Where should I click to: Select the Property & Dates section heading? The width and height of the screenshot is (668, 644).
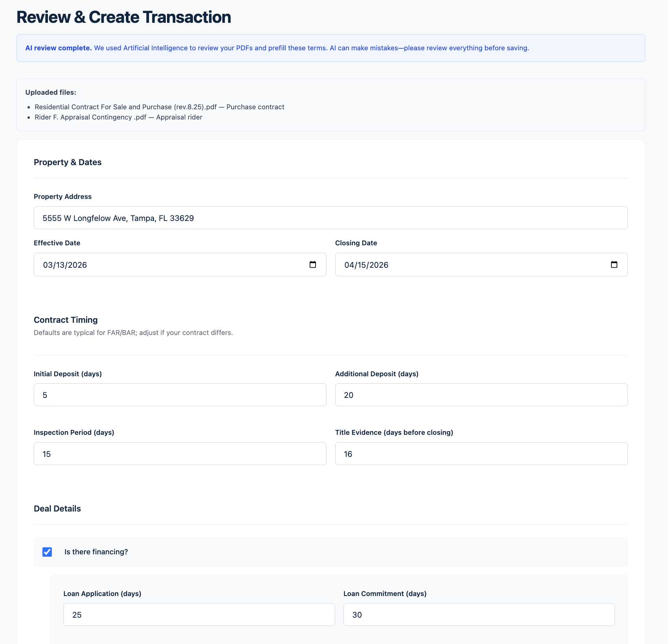pyautogui.click(x=68, y=162)
